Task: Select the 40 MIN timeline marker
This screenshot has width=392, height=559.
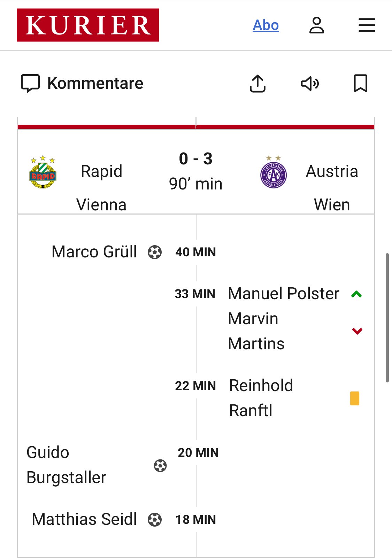Action: click(x=195, y=252)
